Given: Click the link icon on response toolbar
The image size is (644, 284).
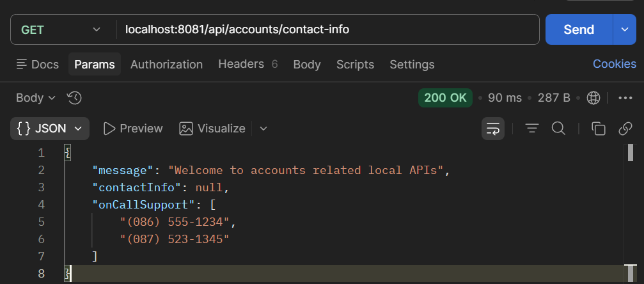Looking at the screenshot, I should pos(625,129).
